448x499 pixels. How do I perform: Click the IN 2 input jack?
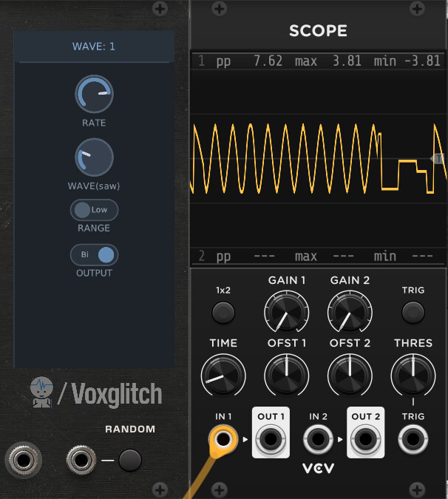tap(318, 441)
